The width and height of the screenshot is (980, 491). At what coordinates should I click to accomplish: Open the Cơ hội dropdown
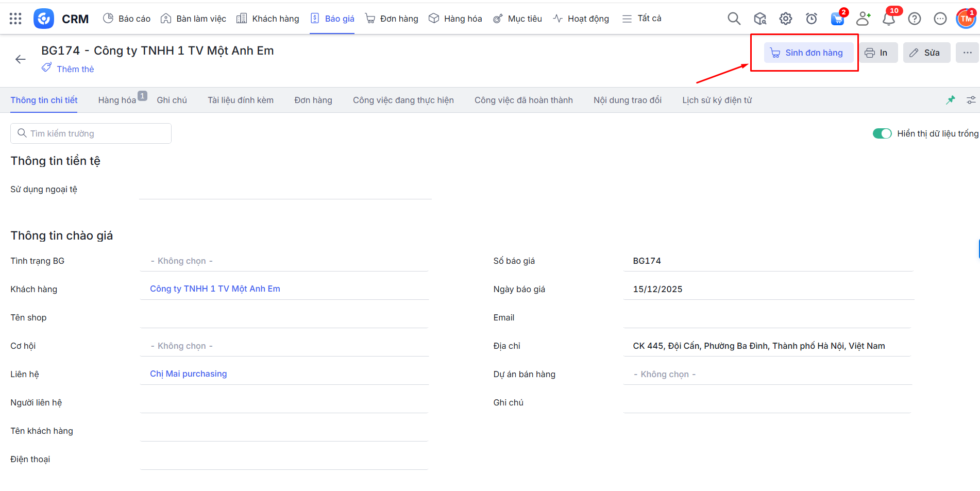click(x=284, y=346)
